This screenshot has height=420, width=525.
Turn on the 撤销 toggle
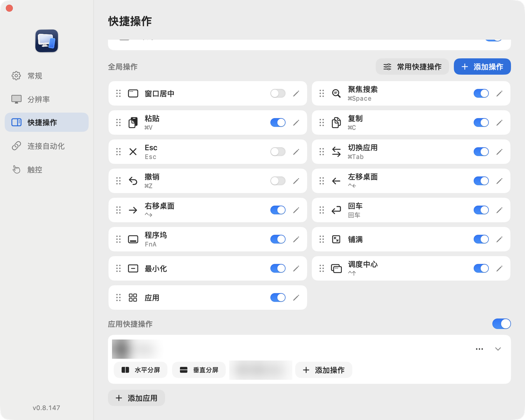278,181
